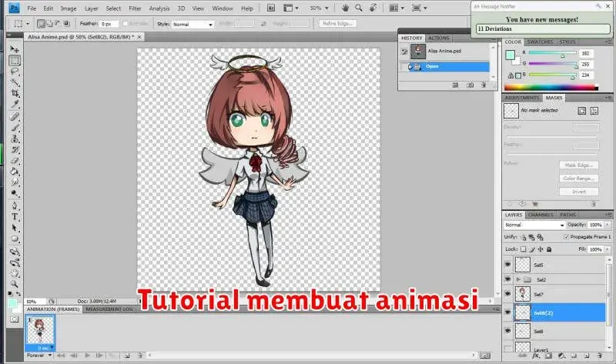
Task: Add a layer mask
Action: coord(548,356)
